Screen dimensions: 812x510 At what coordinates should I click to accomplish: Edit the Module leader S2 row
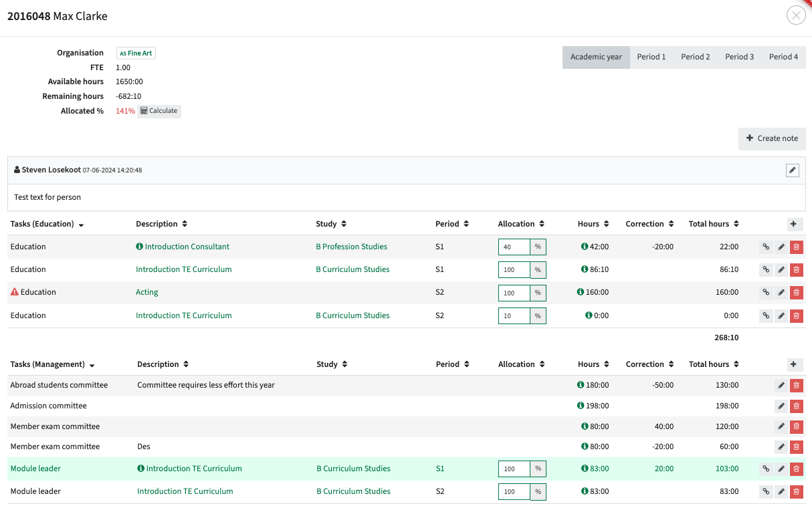pyautogui.click(x=781, y=492)
